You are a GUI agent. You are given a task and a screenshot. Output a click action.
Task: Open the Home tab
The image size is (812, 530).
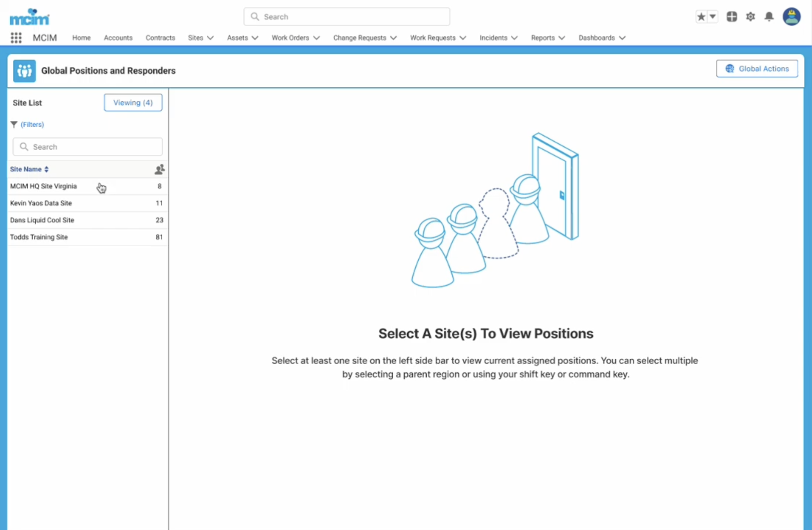coord(81,38)
